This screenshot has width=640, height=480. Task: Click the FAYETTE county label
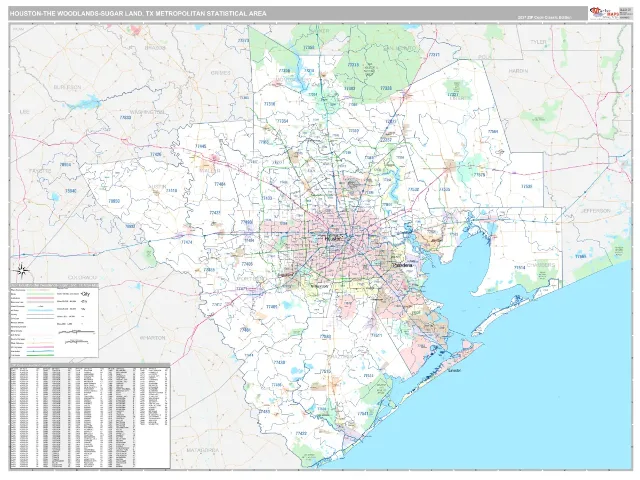(x=40, y=171)
